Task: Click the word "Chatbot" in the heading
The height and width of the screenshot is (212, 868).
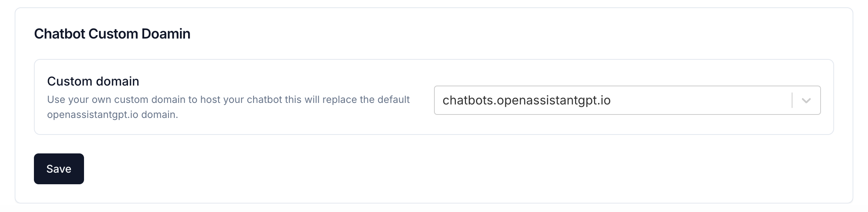Action: click(x=59, y=34)
